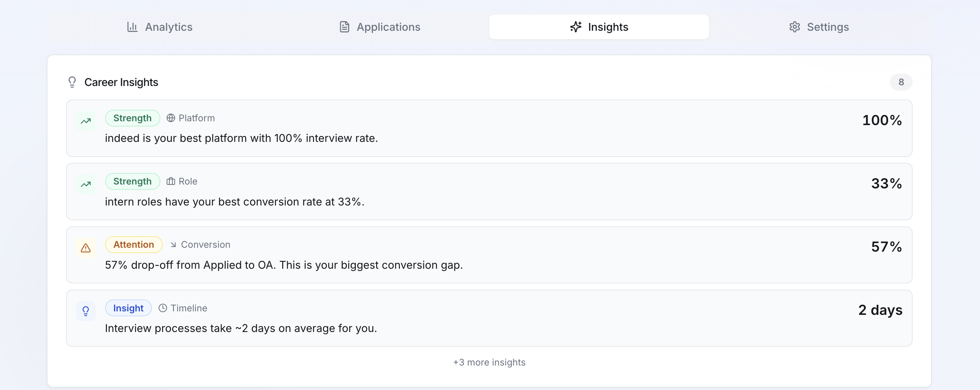Click the blue Insight badge
The height and width of the screenshot is (390, 980).
click(x=128, y=308)
